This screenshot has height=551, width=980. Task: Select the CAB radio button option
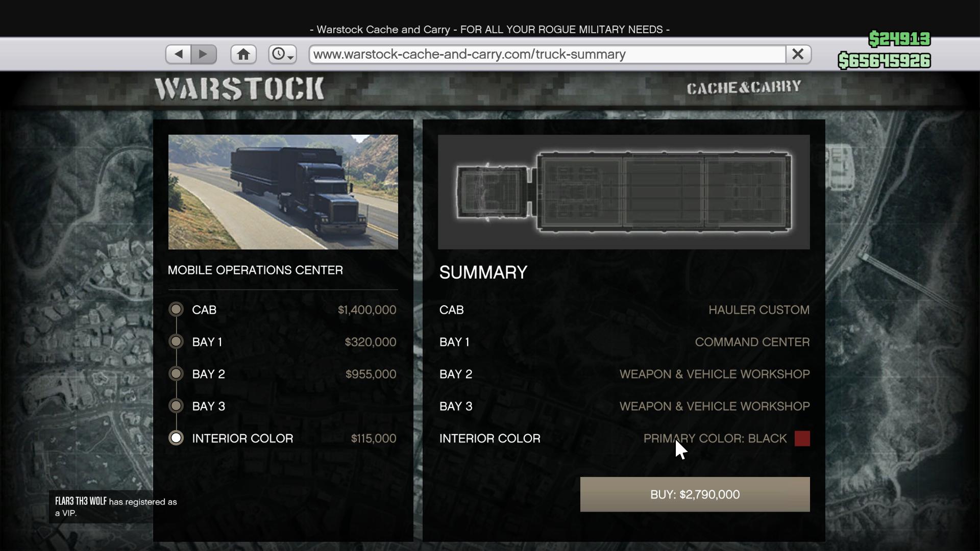(x=176, y=310)
